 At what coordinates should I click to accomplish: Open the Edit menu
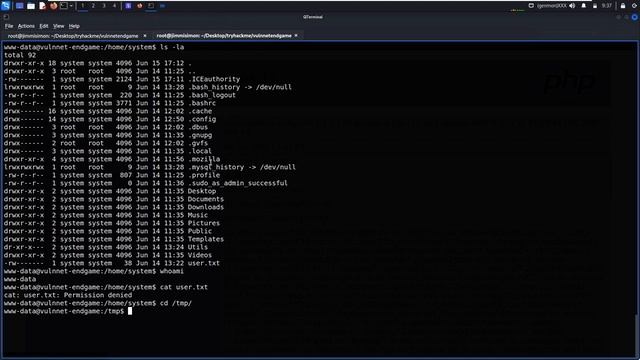[44, 26]
